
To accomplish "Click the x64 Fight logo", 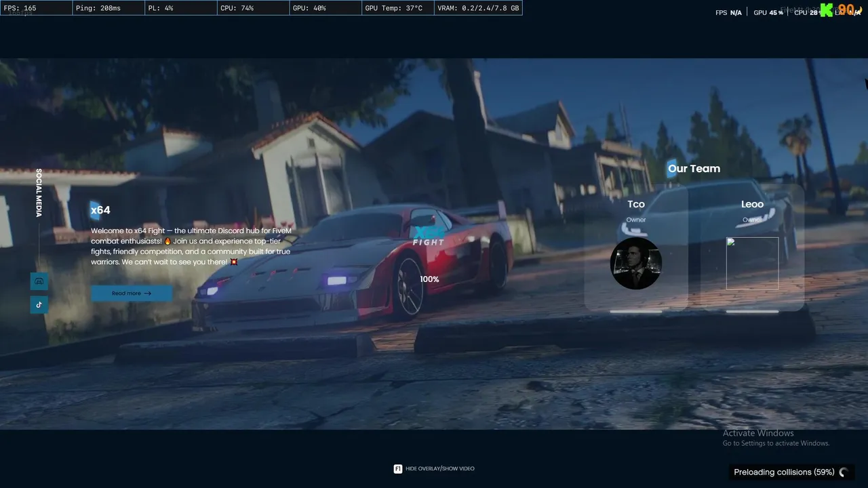I will point(429,236).
